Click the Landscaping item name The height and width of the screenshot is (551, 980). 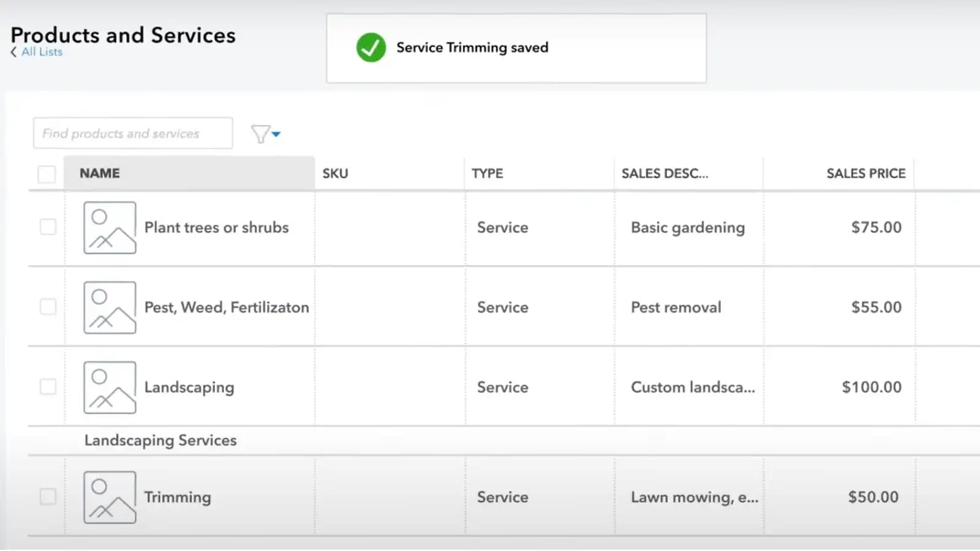point(189,388)
